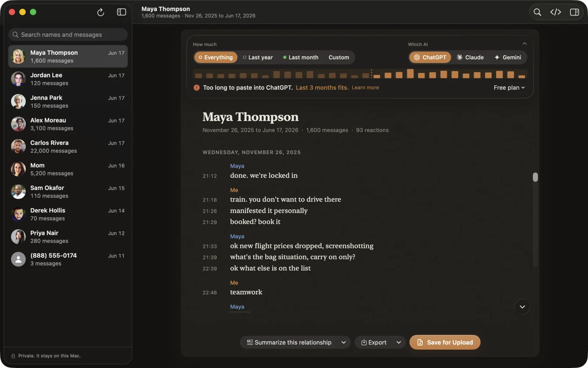Open search with the magnifier icon

(537, 12)
